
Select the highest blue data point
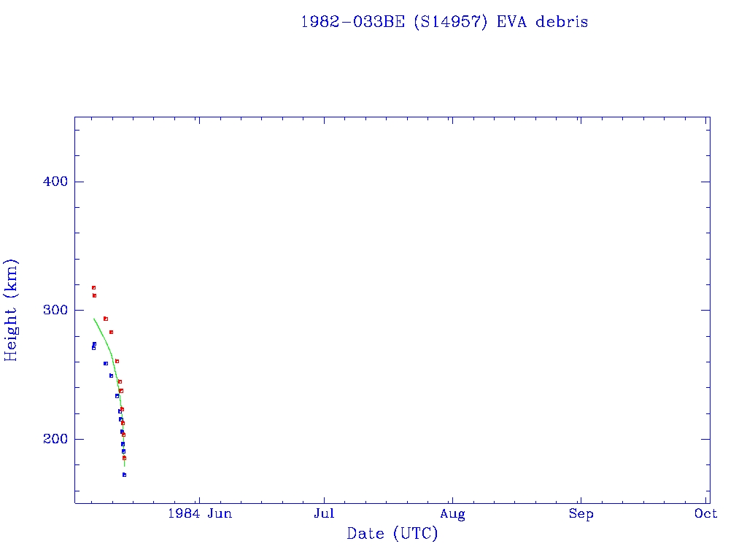[x=94, y=343]
